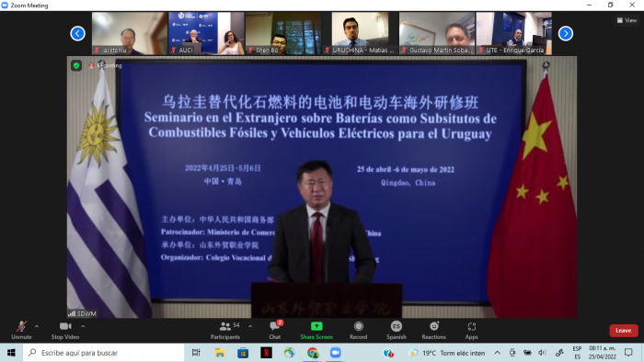Image resolution: width=644 pixels, height=362 pixels.
Task: Expand participants options caret
Action: 250,326
